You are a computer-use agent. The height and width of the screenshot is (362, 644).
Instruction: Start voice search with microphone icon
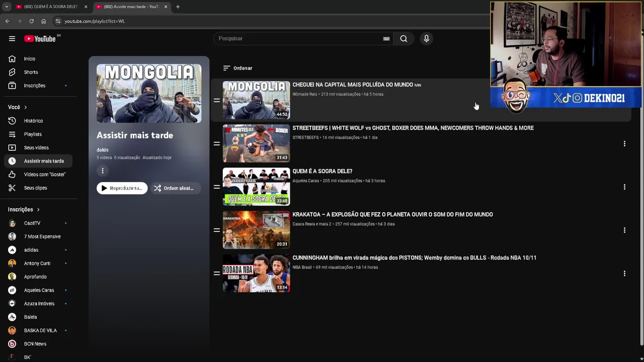tap(426, 39)
